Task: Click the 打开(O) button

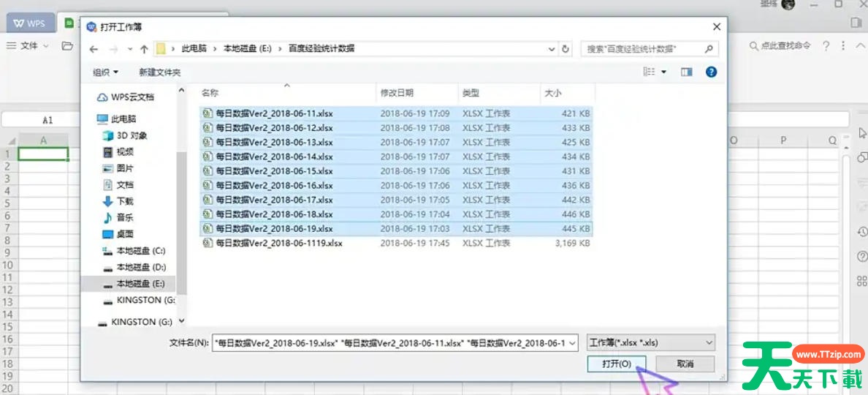Action: point(617,364)
